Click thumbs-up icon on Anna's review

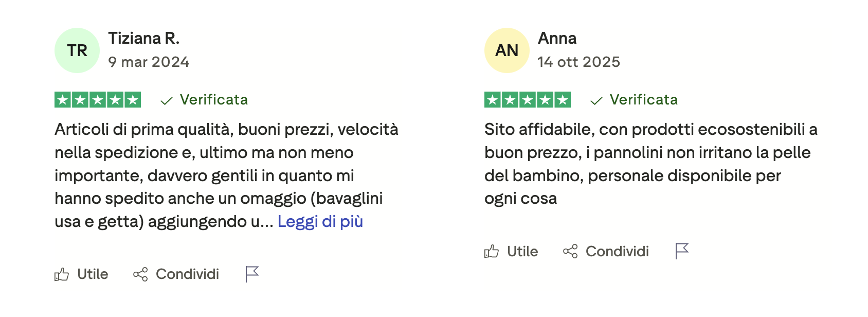coord(492,251)
